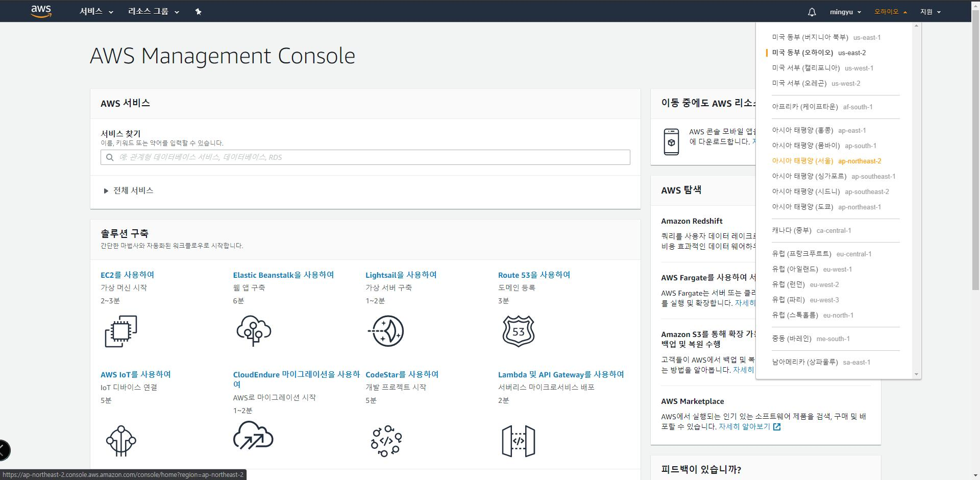Click the Lightsail compass icon

point(386,331)
